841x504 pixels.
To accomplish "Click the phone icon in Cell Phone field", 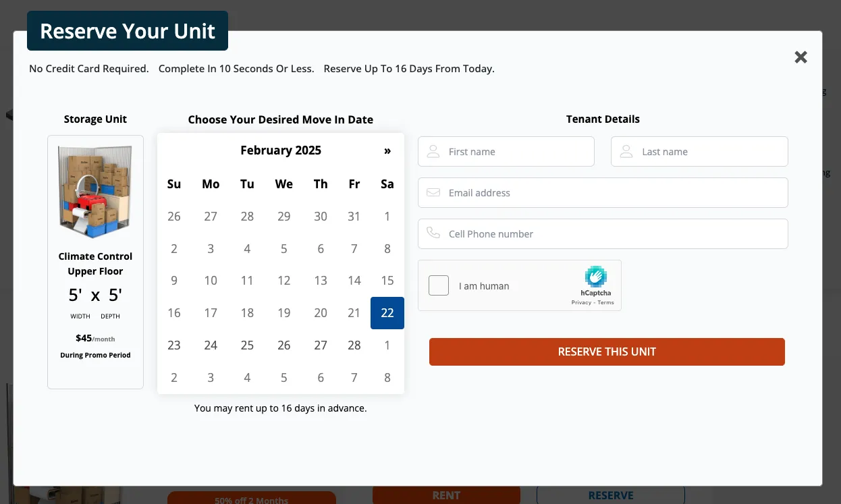I will 434,233.
